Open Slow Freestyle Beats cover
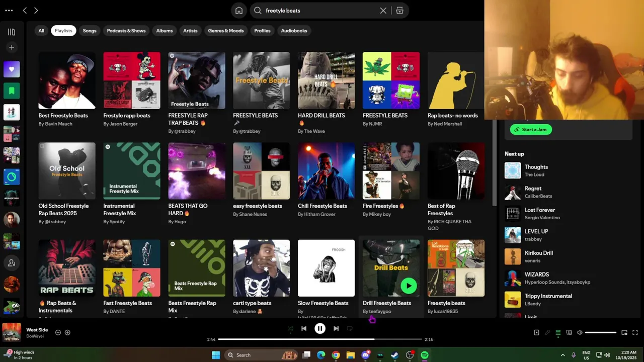Viewport: 644px width, 362px height. [326, 268]
